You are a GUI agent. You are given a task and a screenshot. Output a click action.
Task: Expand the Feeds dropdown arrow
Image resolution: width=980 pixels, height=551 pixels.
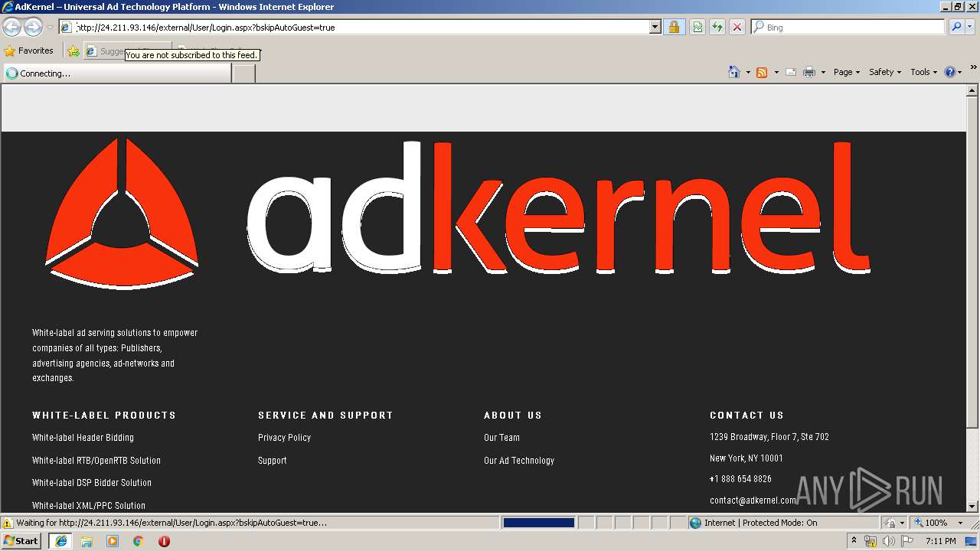pyautogui.click(x=776, y=72)
